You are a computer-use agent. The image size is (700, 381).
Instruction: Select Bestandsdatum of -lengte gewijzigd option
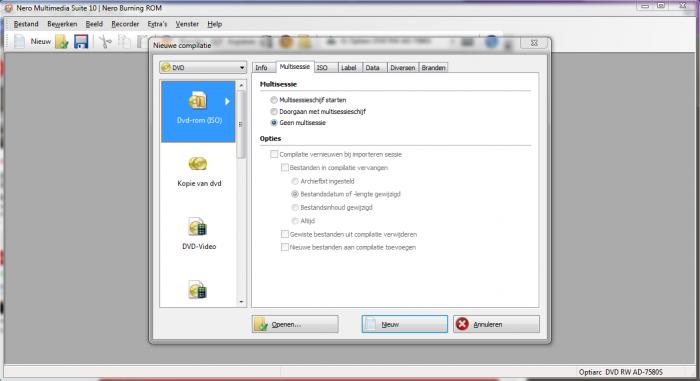click(x=295, y=194)
